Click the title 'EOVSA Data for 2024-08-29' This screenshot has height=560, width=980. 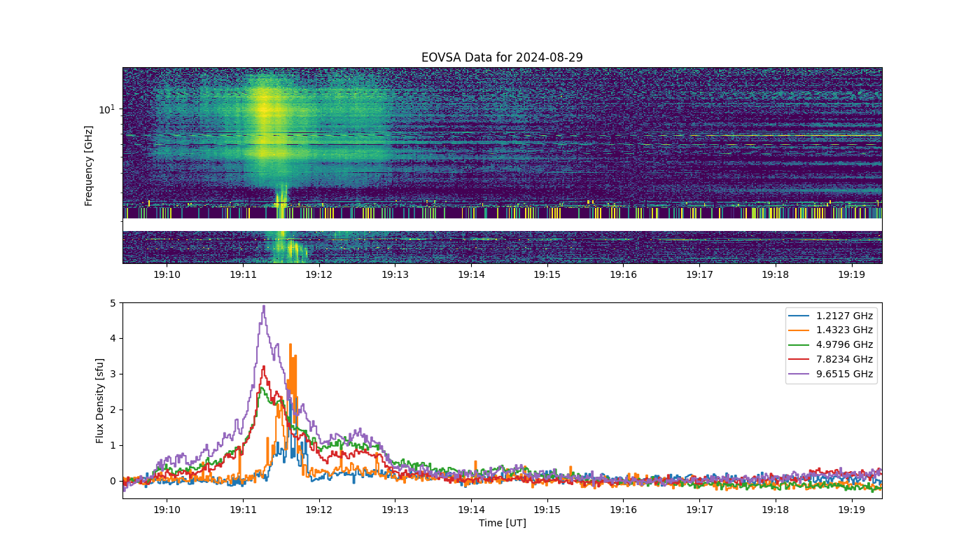(502, 57)
